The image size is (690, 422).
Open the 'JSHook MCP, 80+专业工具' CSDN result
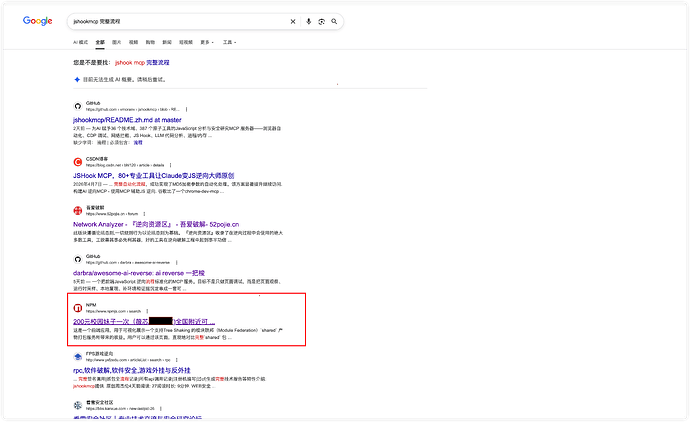154,176
